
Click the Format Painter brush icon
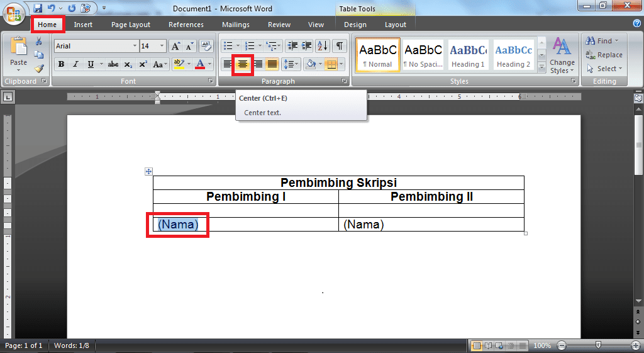coord(39,69)
